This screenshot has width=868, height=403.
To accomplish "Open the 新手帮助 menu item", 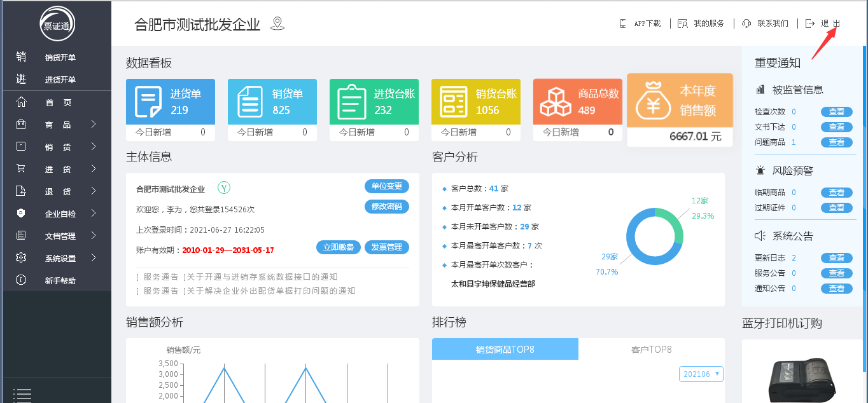I will 60,281.
